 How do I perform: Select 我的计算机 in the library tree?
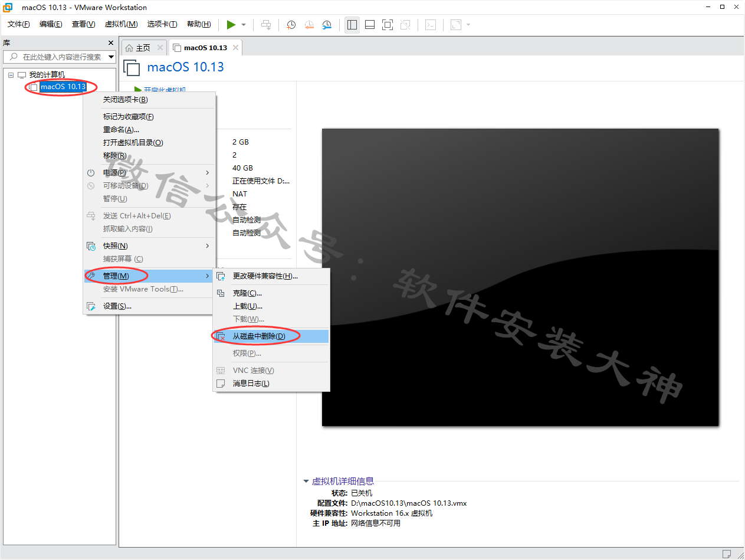point(47,75)
